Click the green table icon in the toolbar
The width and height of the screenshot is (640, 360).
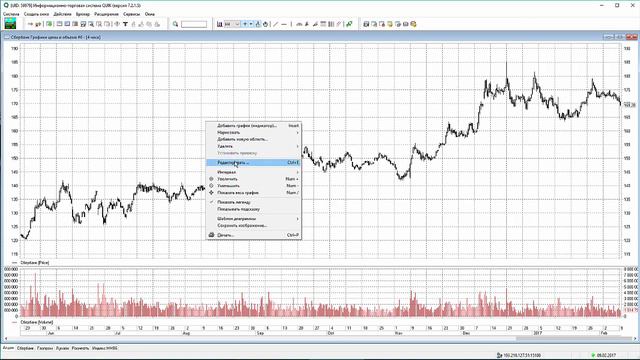[49, 24]
